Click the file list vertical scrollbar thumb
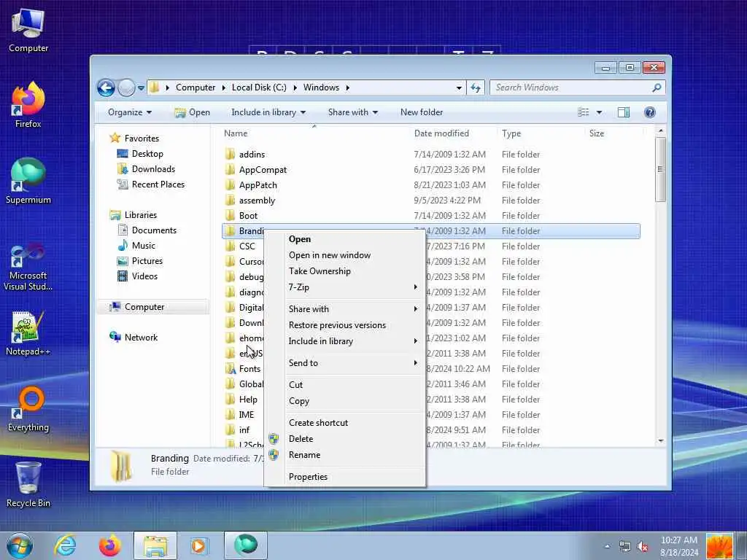 [x=660, y=169]
